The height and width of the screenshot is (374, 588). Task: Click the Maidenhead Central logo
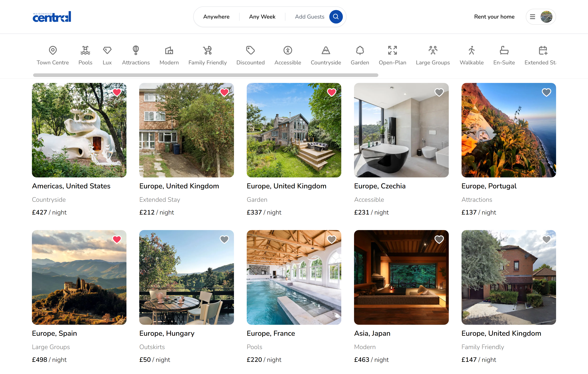point(51,17)
